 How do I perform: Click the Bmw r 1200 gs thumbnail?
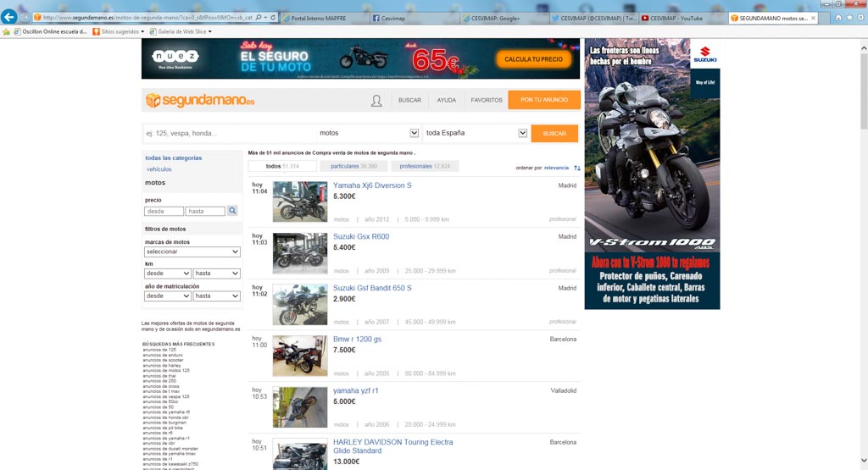300,356
